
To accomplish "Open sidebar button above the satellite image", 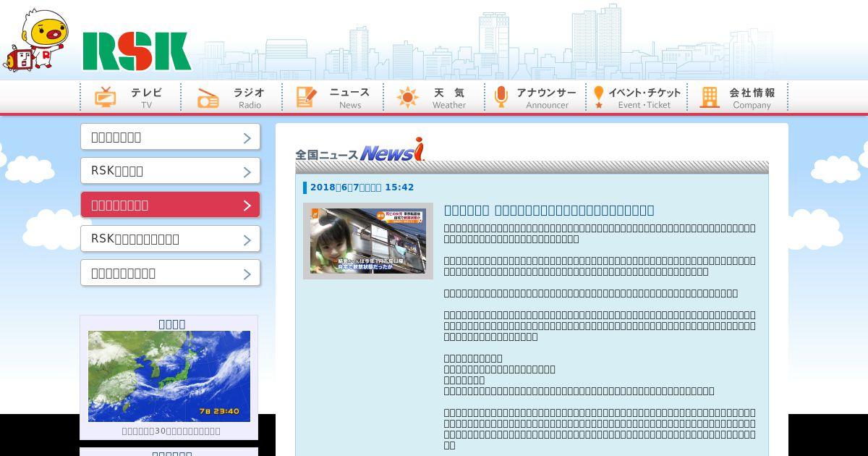I will coord(170,273).
